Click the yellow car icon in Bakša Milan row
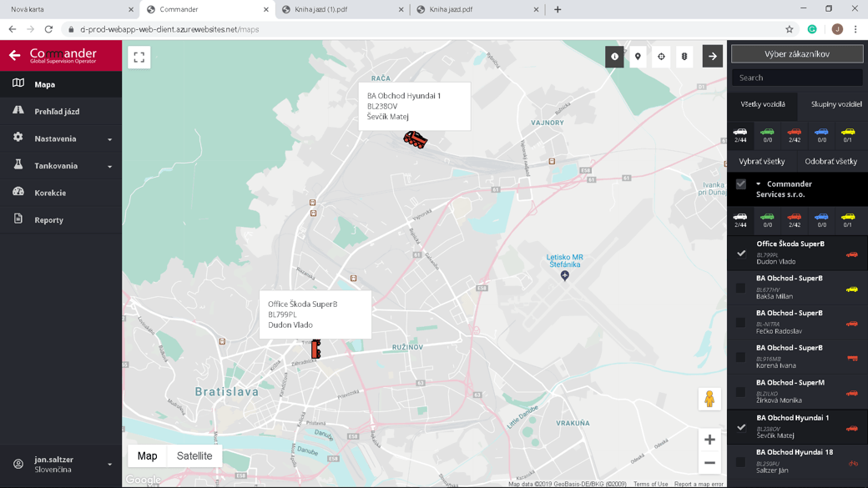Image resolution: width=868 pixels, height=488 pixels. [x=852, y=289]
